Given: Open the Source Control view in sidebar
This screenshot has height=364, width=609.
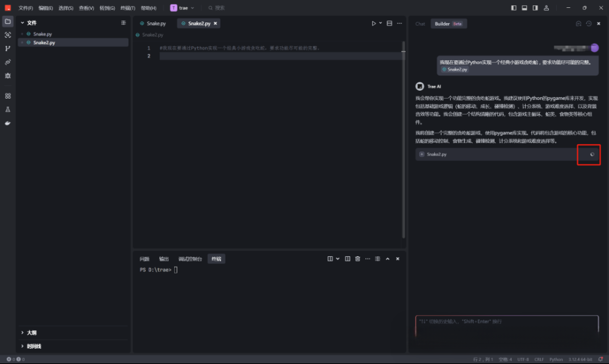Looking at the screenshot, I should 8,48.
